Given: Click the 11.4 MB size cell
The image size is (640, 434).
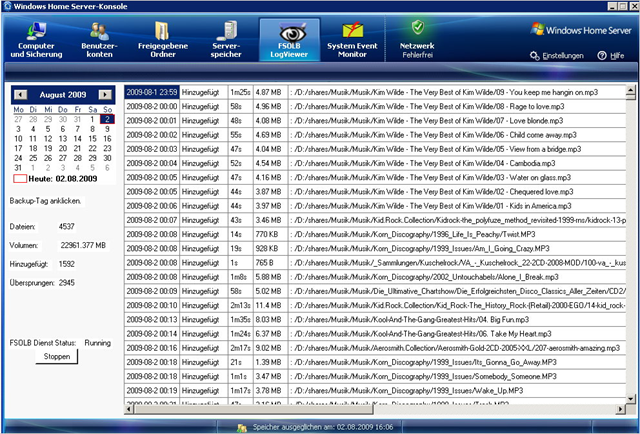Looking at the screenshot, I should click(x=271, y=305).
